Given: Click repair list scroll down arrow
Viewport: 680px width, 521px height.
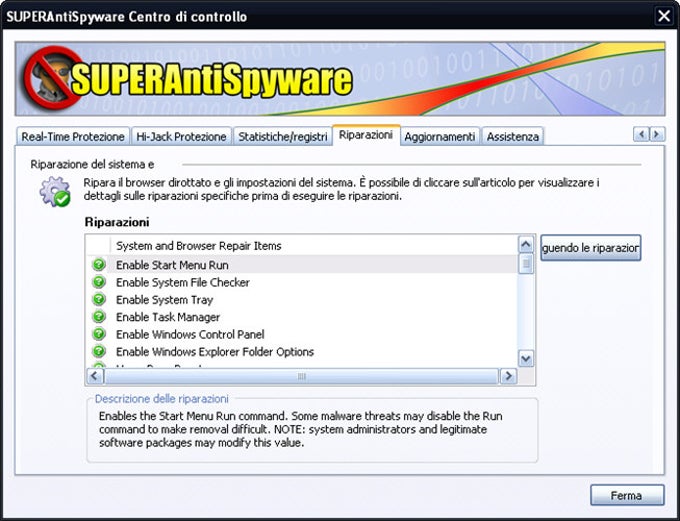Looking at the screenshot, I should click(x=526, y=359).
